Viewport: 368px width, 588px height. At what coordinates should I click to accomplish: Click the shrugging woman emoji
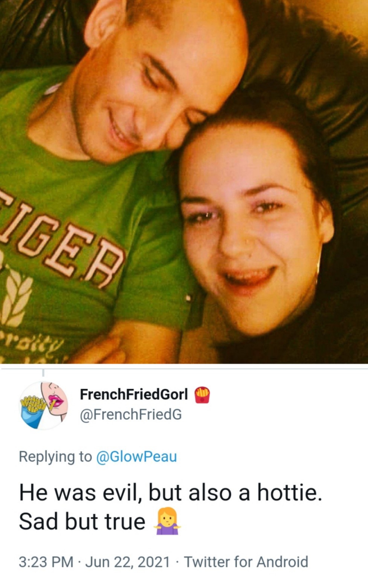[x=167, y=522]
